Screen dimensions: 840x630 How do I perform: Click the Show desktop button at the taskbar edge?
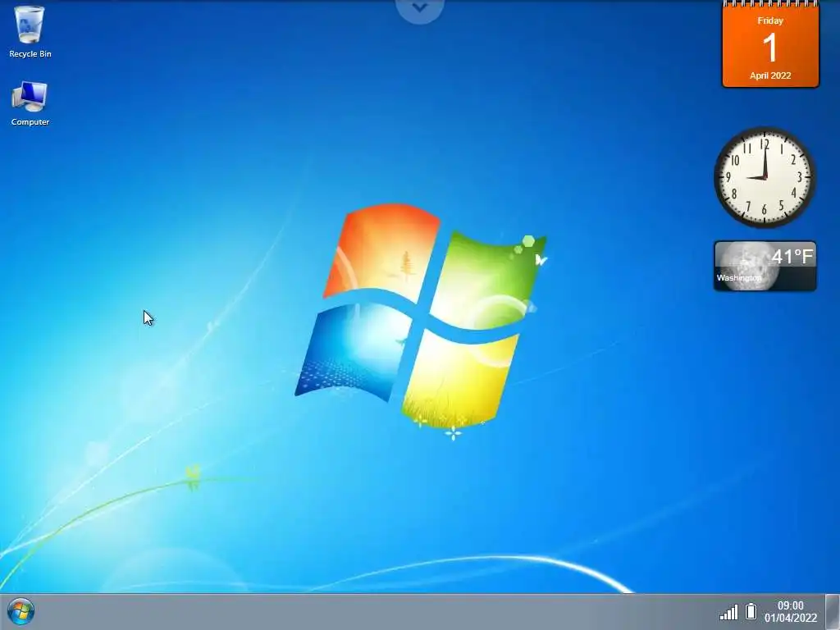pyautogui.click(x=833, y=612)
